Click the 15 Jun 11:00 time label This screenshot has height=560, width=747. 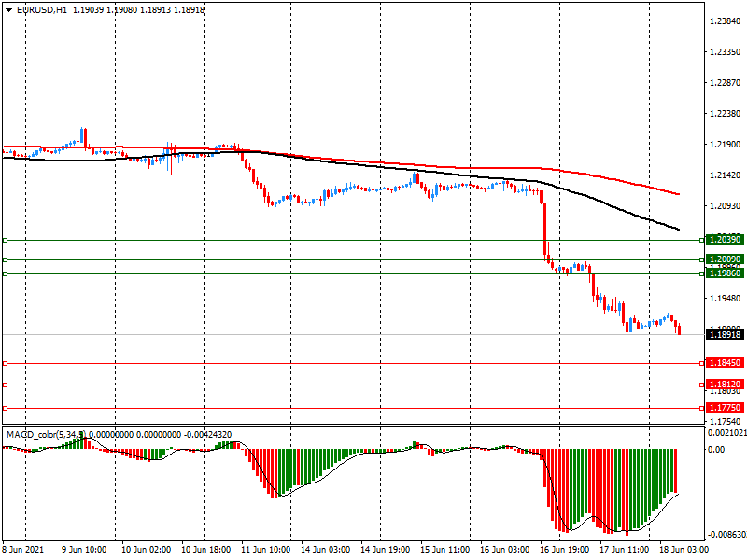click(445, 550)
